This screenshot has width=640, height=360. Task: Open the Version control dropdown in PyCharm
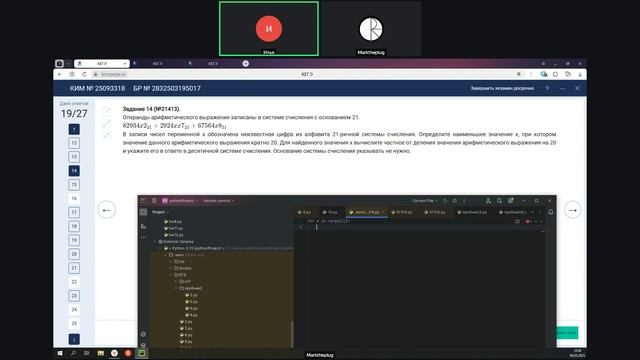pyautogui.click(x=218, y=201)
